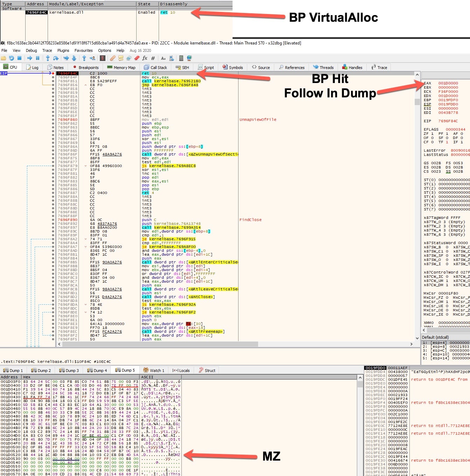Open the Options menu
This screenshot has width=470, height=476.
point(104,50)
